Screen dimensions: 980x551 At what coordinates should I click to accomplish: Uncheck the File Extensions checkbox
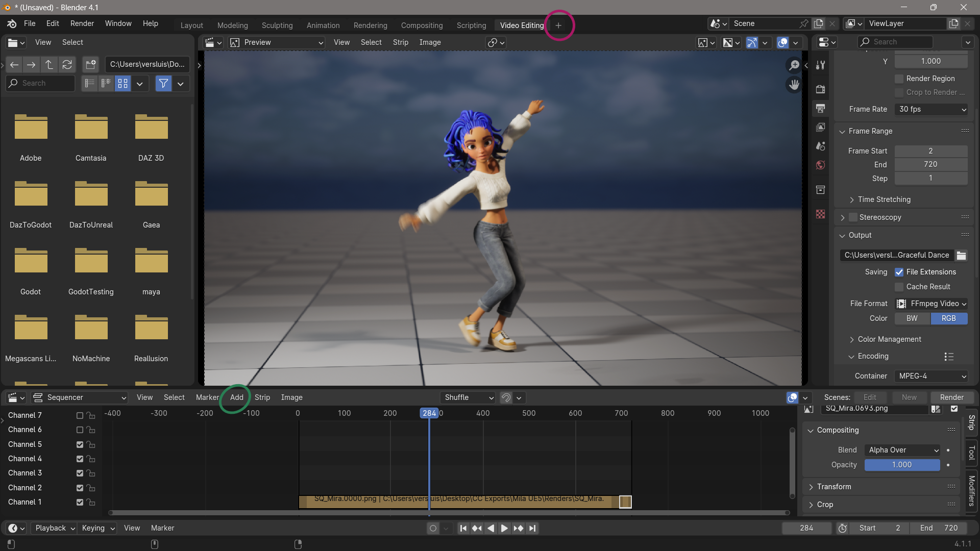click(x=899, y=272)
